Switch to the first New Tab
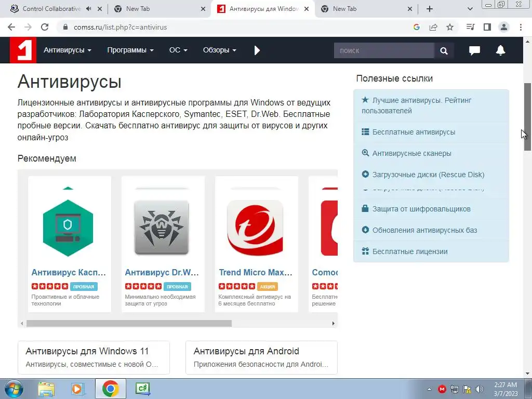532x399 pixels. click(159, 9)
